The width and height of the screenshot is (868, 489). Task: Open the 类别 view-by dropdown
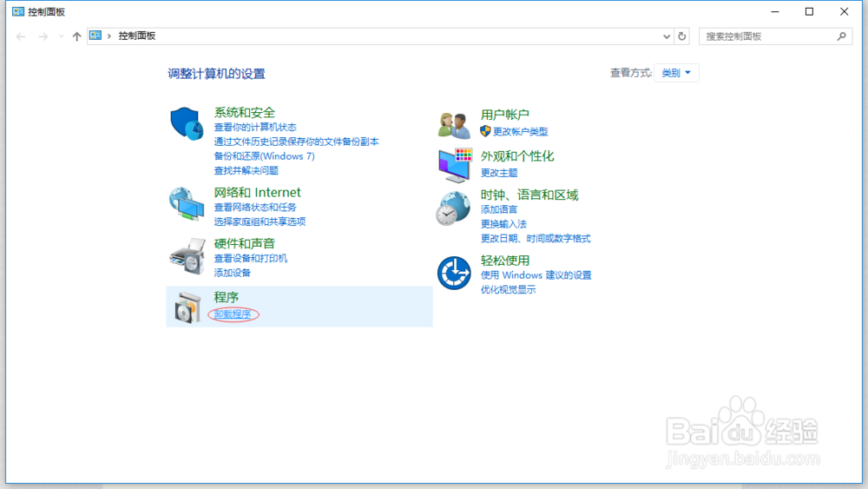point(676,73)
